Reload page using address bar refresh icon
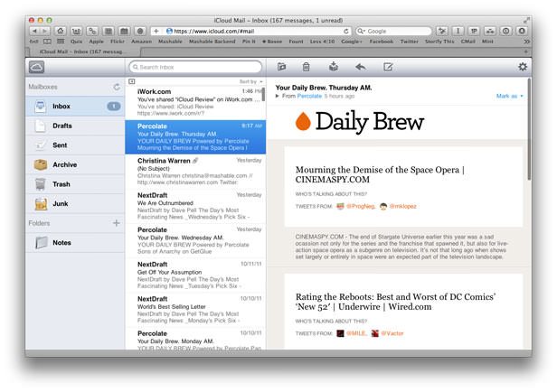 346,32
